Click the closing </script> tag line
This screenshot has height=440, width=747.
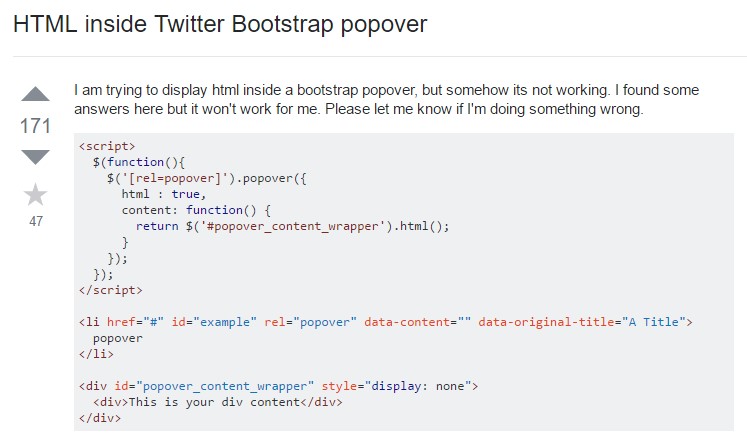[x=111, y=290]
